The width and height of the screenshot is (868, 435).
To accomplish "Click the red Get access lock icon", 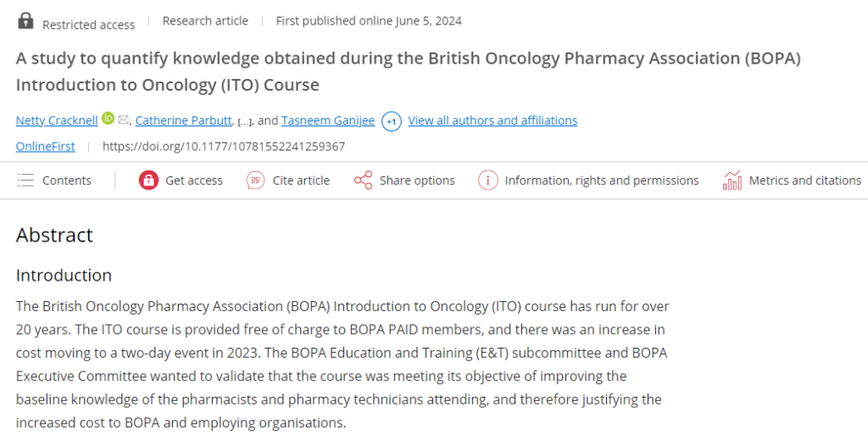I will (148, 181).
